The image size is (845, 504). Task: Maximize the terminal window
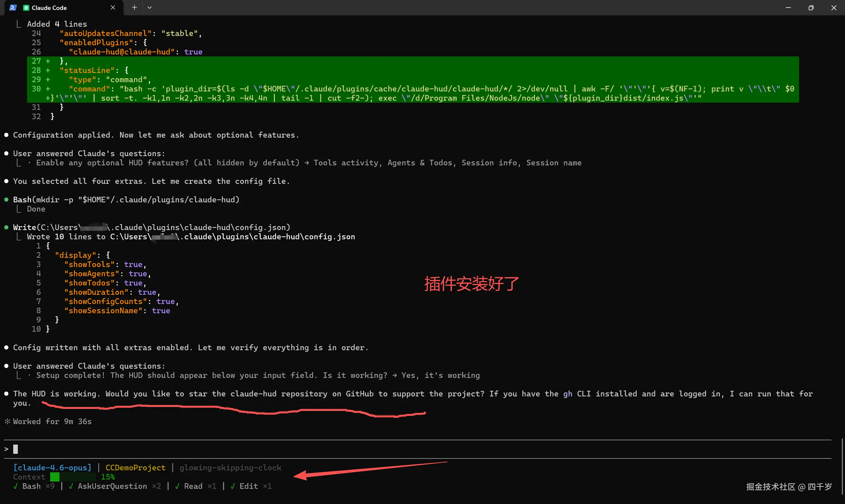click(x=811, y=8)
